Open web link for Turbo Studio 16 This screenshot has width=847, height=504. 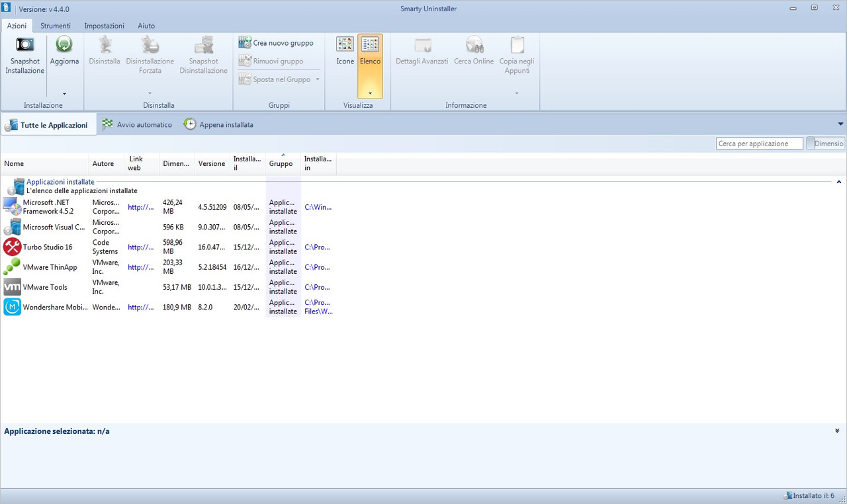pos(141,247)
